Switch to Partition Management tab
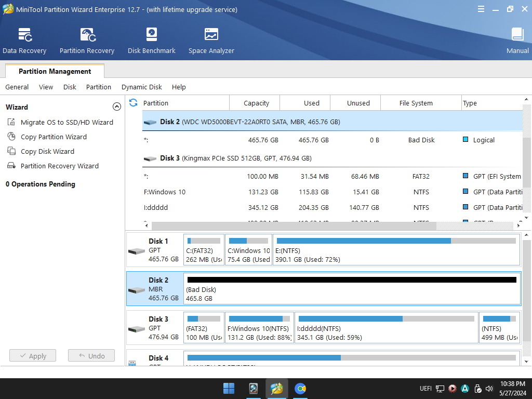The image size is (532, 399). (x=55, y=71)
